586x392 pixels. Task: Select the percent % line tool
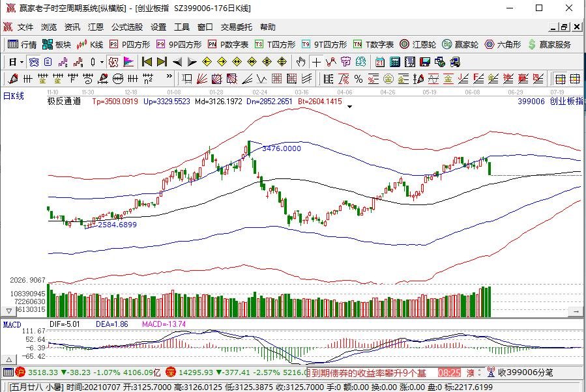(x=359, y=79)
